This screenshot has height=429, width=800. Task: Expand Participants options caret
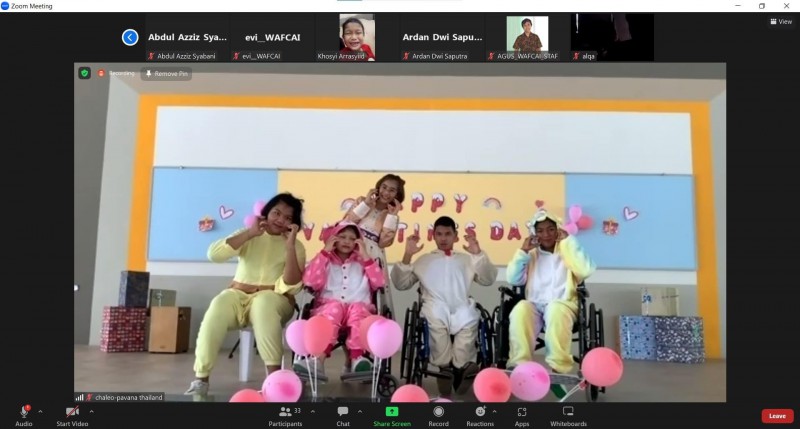[x=313, y=412]
